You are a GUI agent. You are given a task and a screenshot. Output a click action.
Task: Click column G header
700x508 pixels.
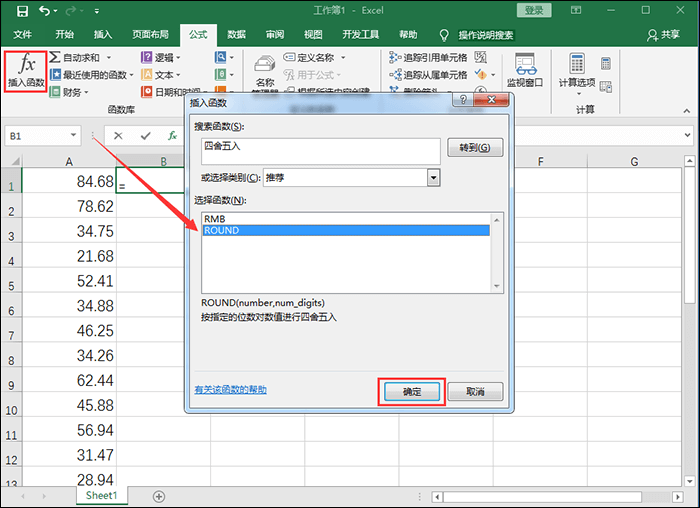pos(634,162)
